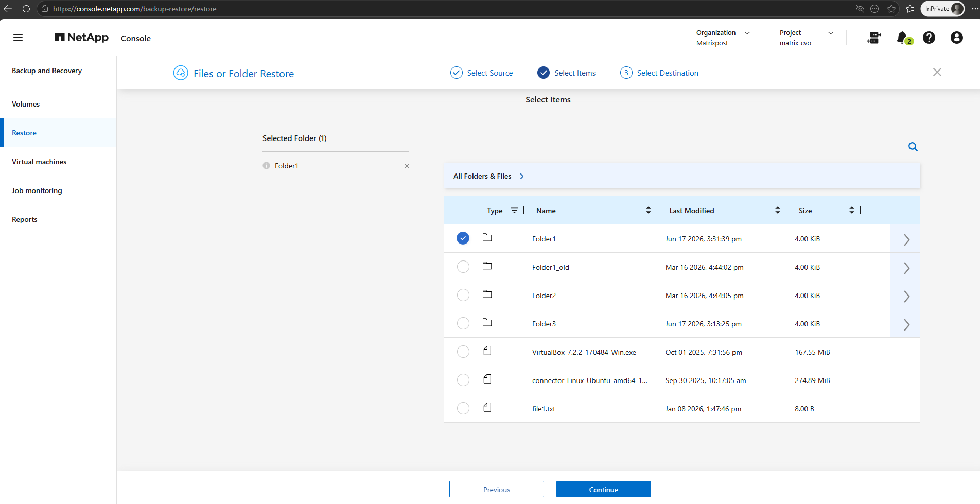Image resolution: width=980 pixels, height=504 pixels.
Task: Click the folder icon in the Folder1 row
Action: [487, 238]
